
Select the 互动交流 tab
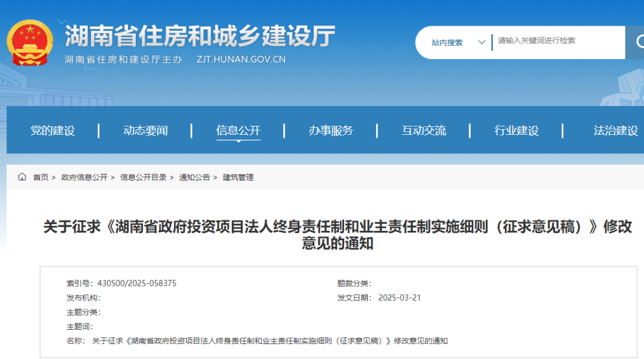pyautogui.click(x=423, y=130)
